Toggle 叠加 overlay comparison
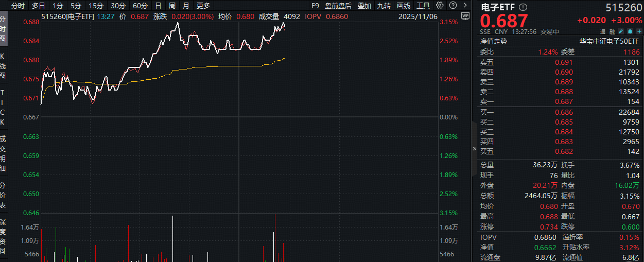644x262 pixels. tap(364, 6)
